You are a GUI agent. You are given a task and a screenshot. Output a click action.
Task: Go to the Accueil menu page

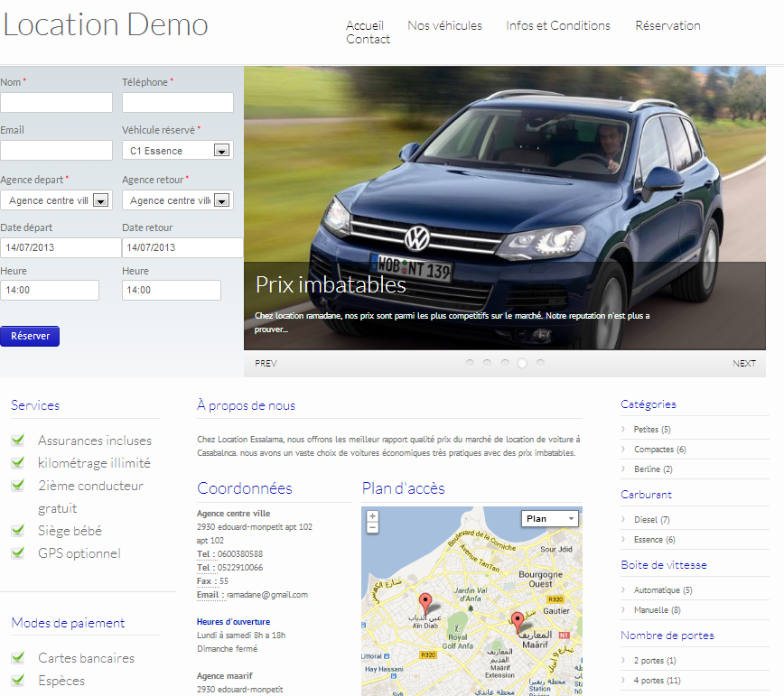(x=365, y=25)
